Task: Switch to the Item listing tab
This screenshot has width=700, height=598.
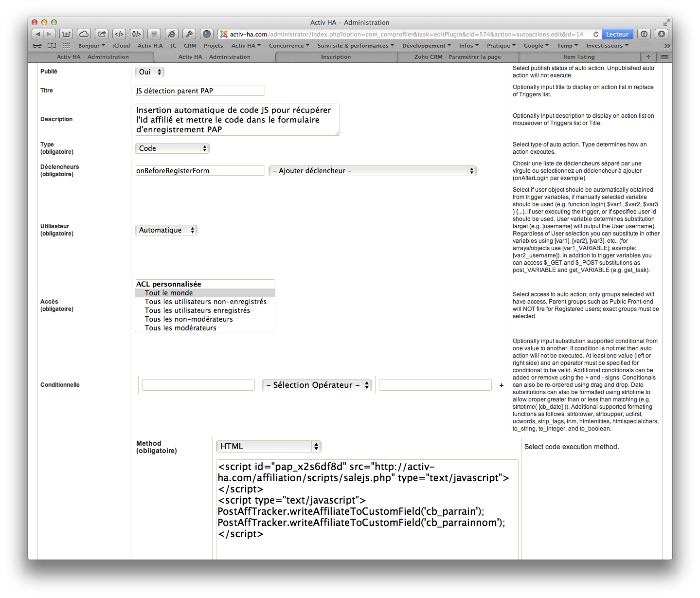Action: (x=579, y=57)
